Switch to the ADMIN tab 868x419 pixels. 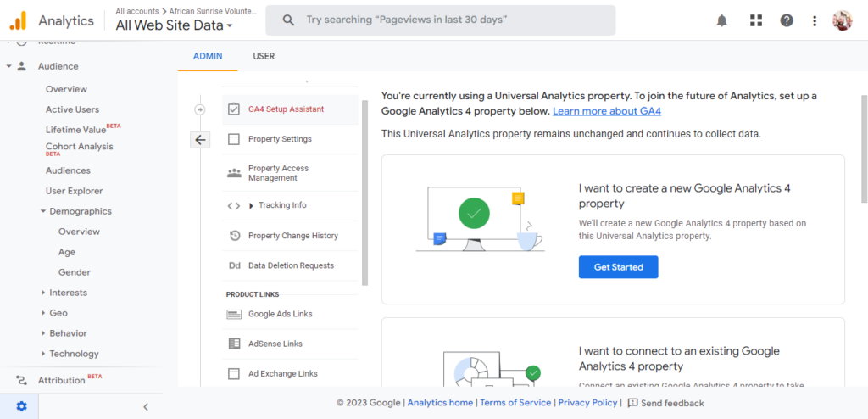click(208, 56)
